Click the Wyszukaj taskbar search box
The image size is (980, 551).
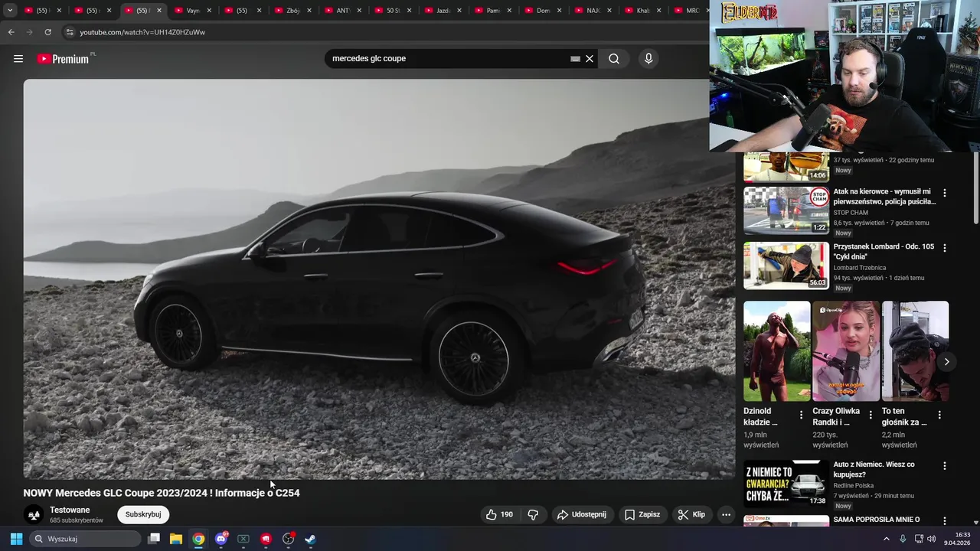coord(86,539)
